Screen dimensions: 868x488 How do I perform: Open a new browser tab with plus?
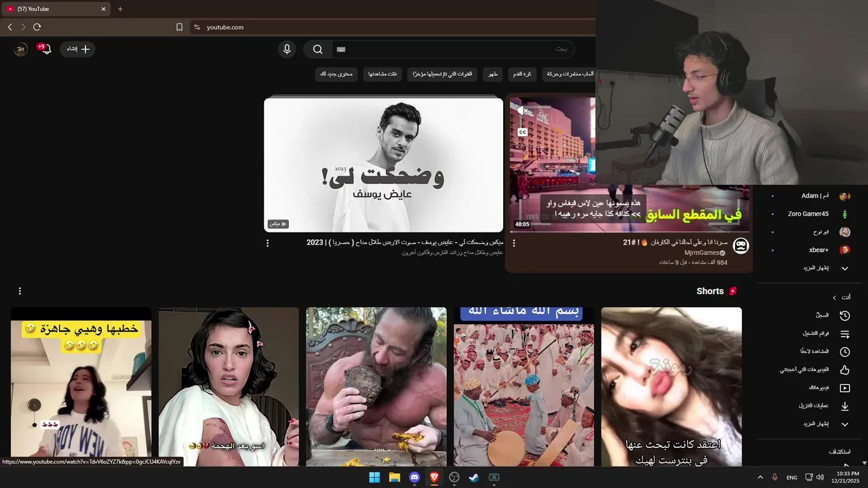(120, 9)
